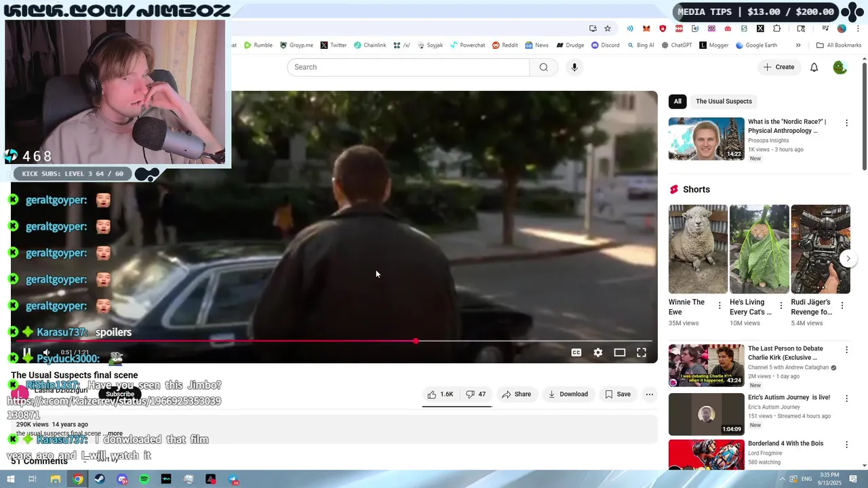Open the Twitter bookmark
Screen dimensions: 868x488
[333, 45]
